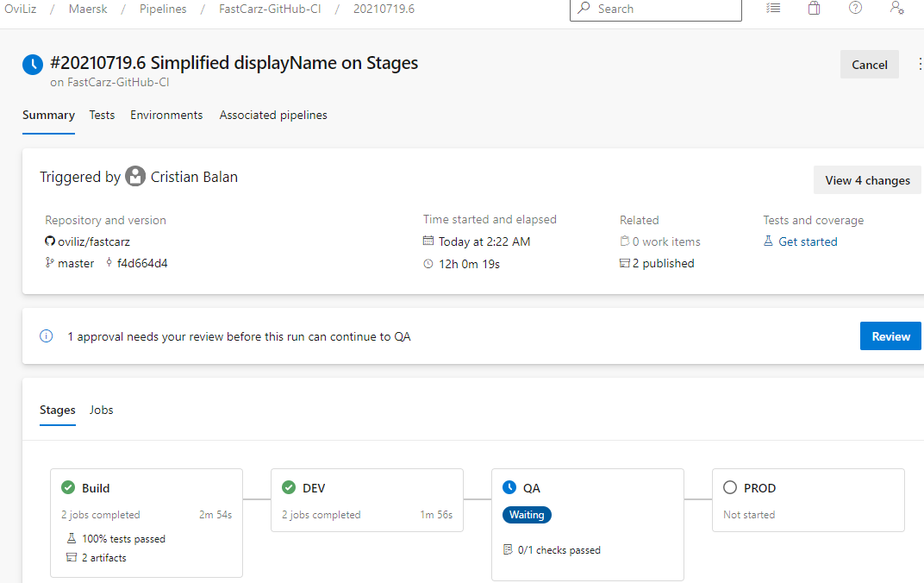This screenshot has width=924, height=583.
Task: Open the PROD stage card
Action: 808,500
